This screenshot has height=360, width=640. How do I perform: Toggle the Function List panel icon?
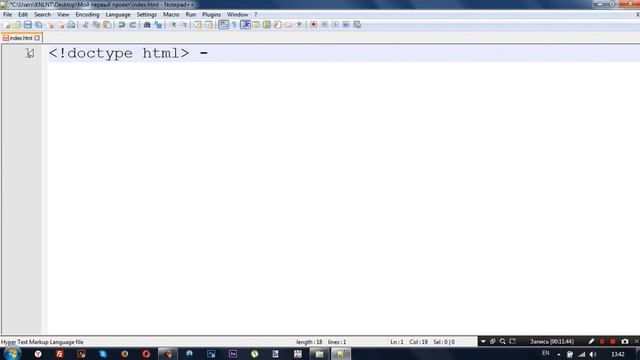click(278, 25)
